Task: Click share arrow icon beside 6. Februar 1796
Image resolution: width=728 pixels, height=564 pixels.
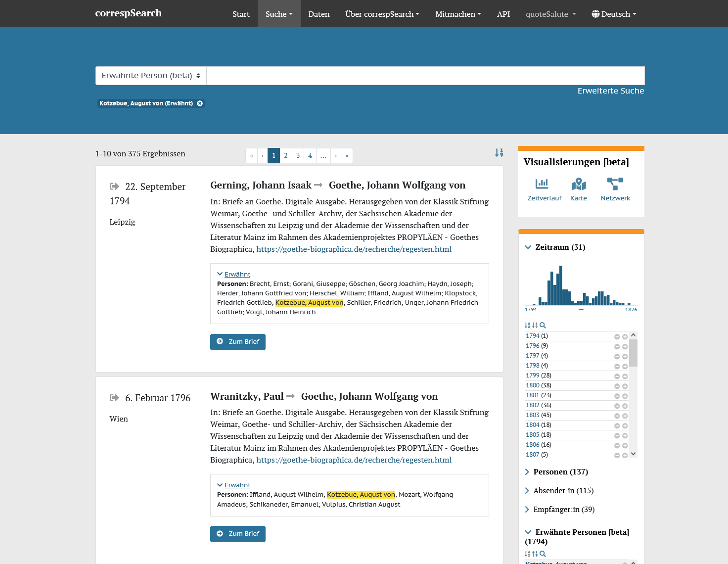Action: click(x=114, y=398)
